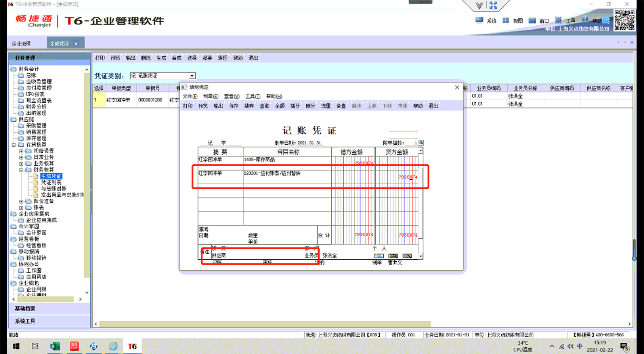
Task: Open the 凭证类别 dropdown
Action: [192, 76]
